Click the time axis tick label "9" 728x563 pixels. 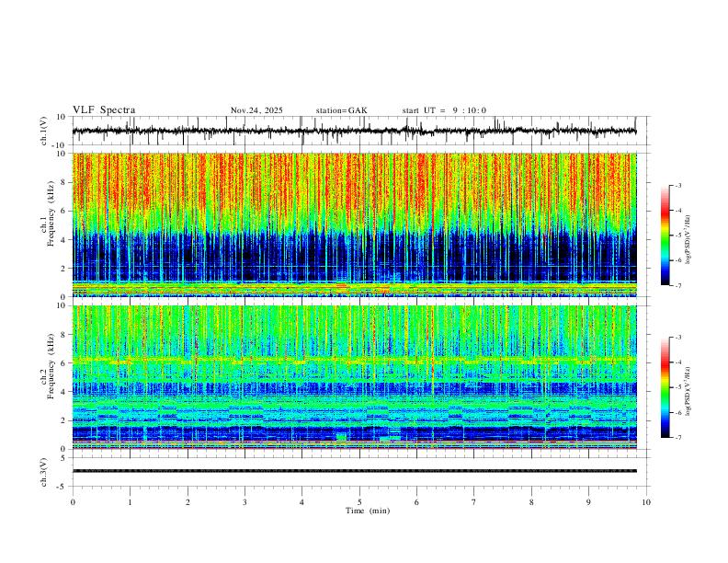tap(588, 502)
